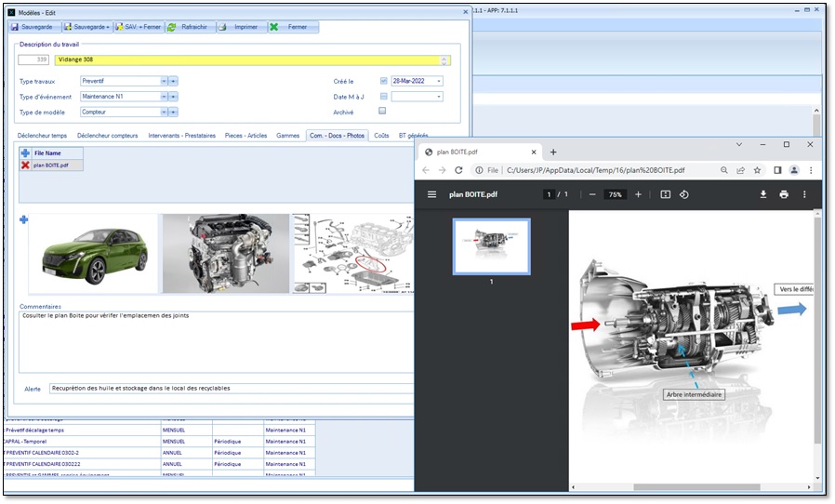This screenshot has height=504, width=835.
Task: Click the add button beside Type travaux
Action: click(173, 81)
